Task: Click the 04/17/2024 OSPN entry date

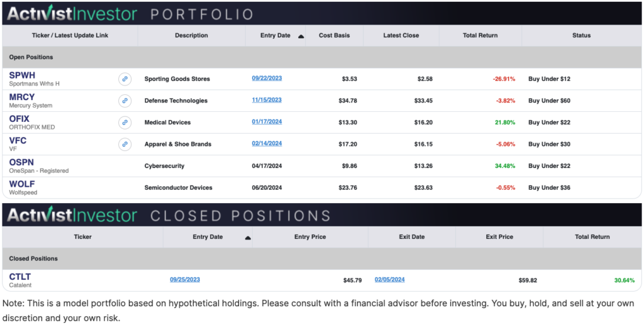Action: tap(267, 166)
